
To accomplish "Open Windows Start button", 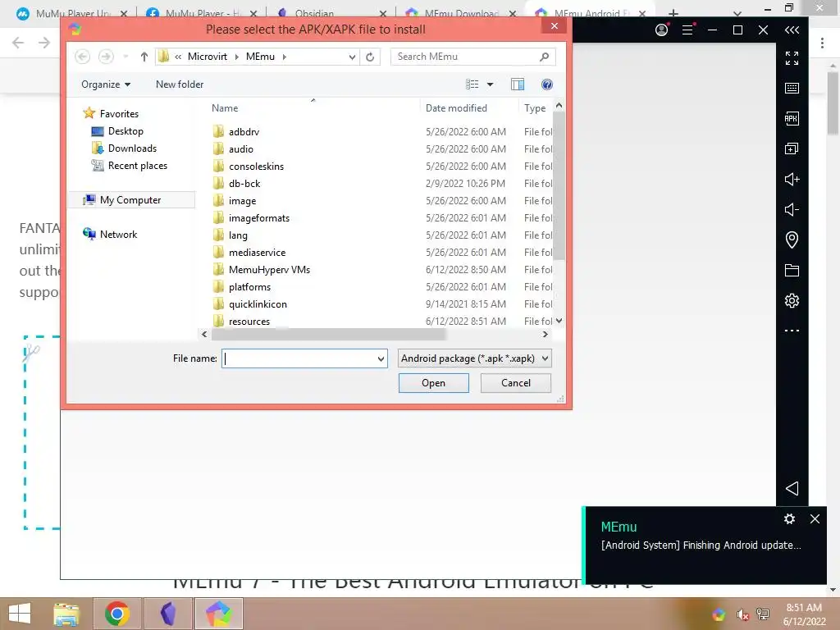I will (x=20, y=614).
